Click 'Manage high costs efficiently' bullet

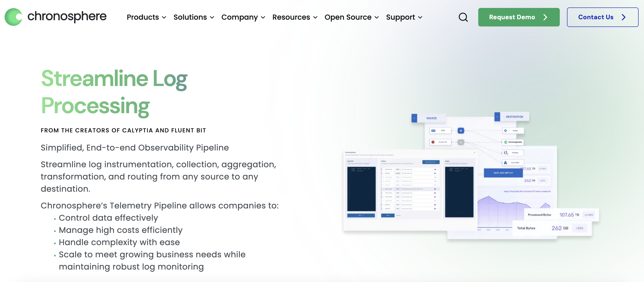coord(120,230)
